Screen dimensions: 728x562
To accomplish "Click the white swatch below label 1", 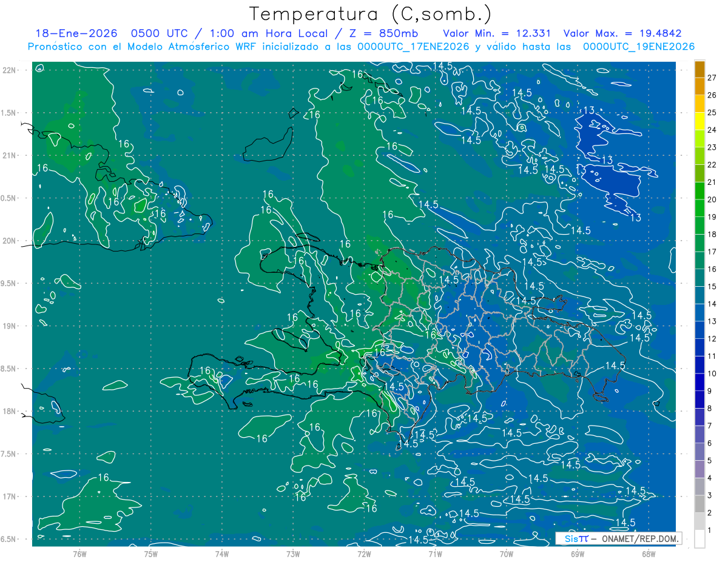I will [699, 539].
